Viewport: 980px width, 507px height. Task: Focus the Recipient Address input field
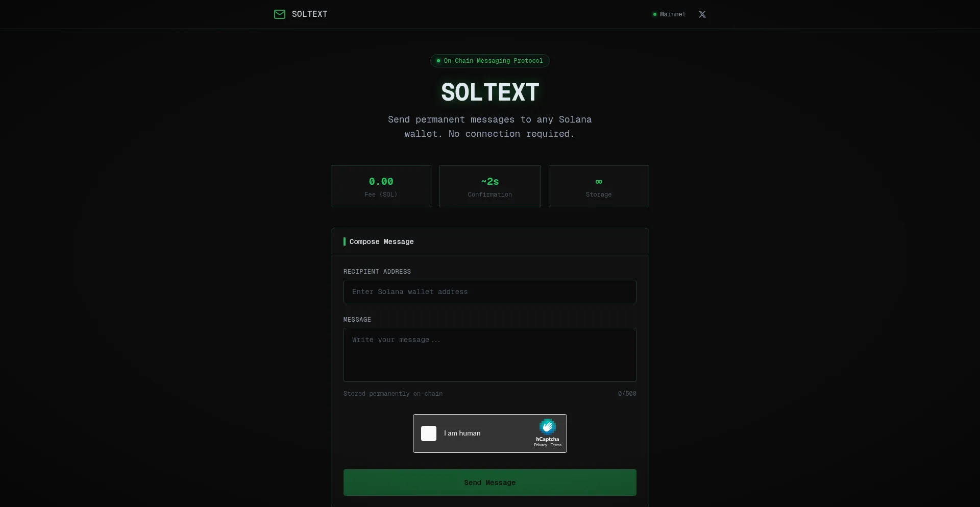(x=489, y=292)
